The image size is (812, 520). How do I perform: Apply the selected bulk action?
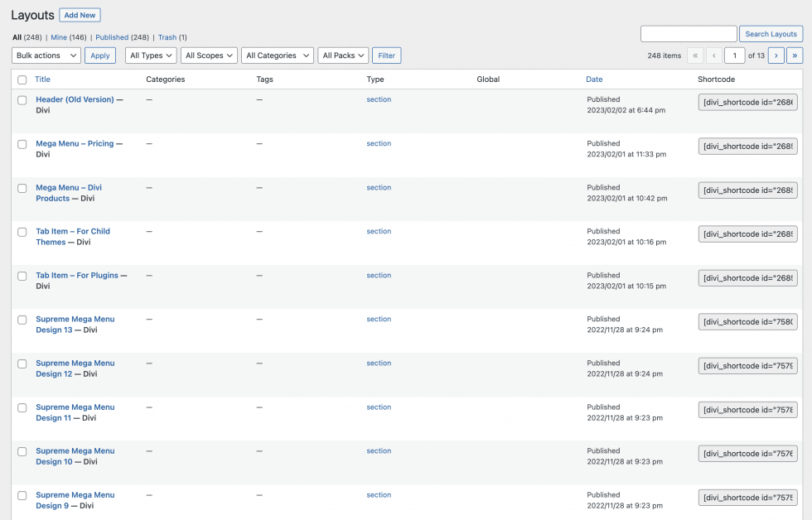99,55
